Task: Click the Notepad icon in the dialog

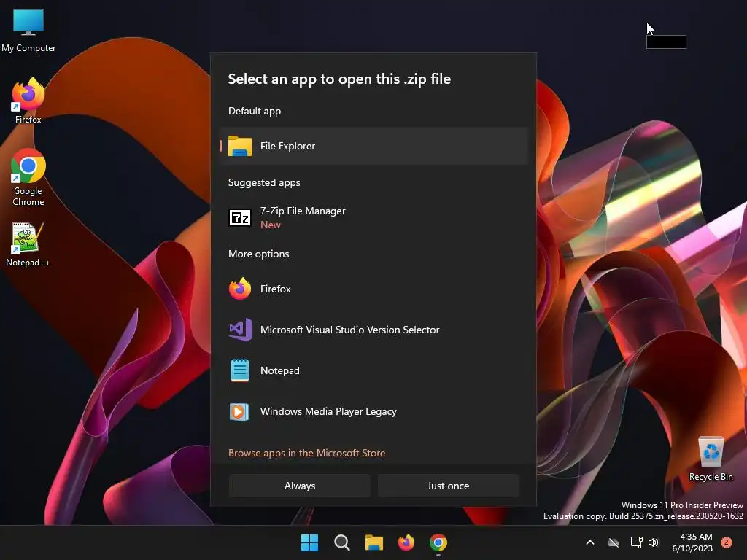Action: (240, 370)
